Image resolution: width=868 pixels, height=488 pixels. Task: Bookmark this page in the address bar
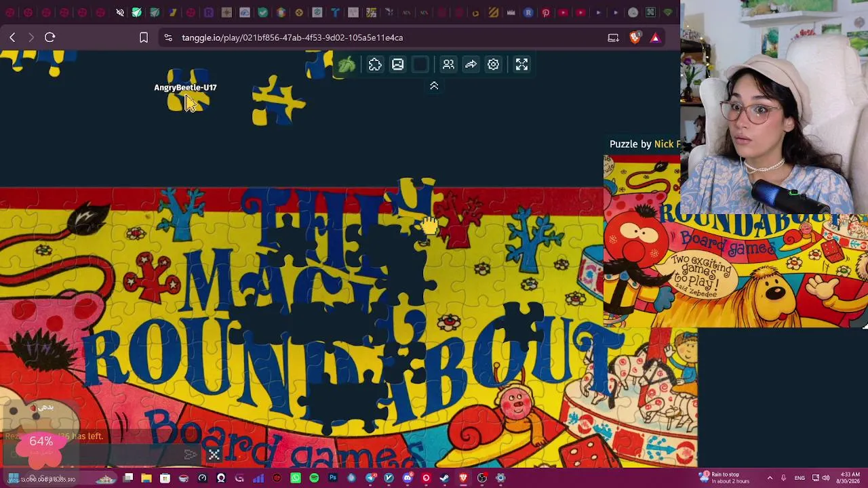(144, 38)
